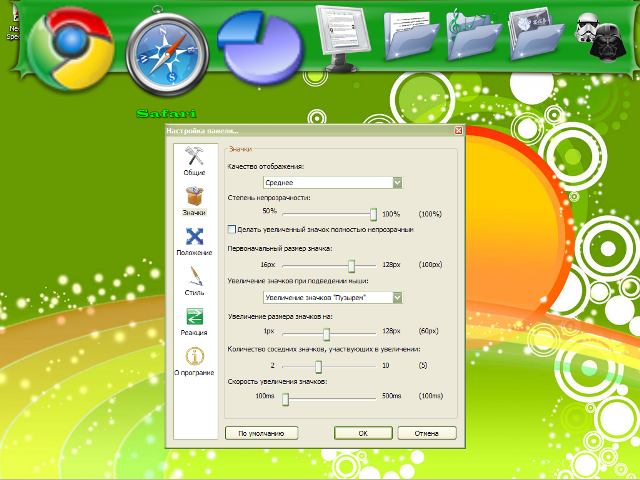Select the Значки section in sidebar
640x480 pixels.
[x=194, y=199]
